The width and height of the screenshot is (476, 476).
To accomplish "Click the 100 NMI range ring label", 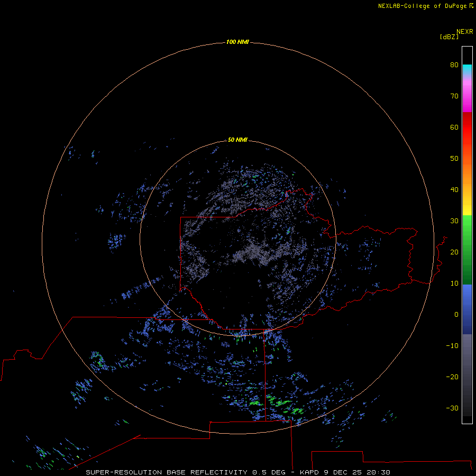I will tap(237, 42).
